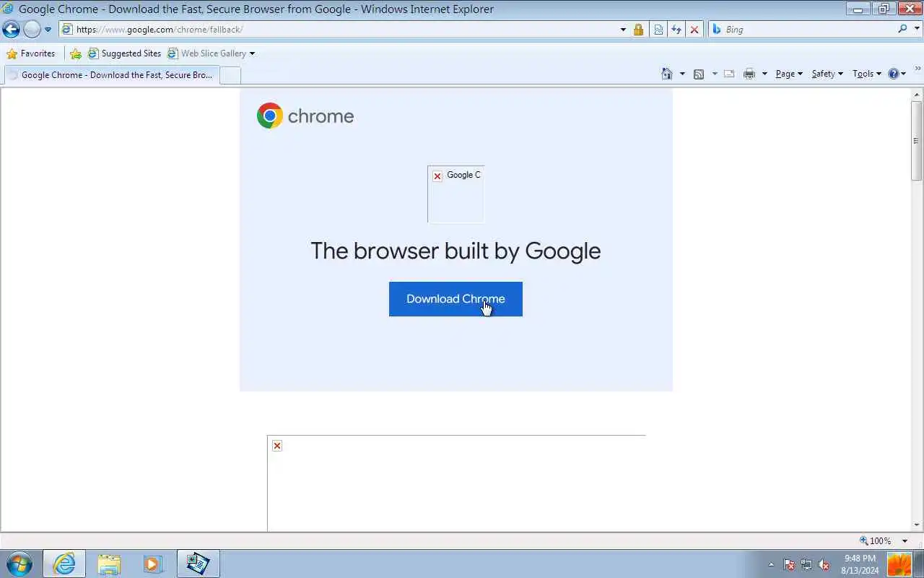Click the Forward navigation arrow button
This screenshot has width=924, height=578.
point(32,30)
